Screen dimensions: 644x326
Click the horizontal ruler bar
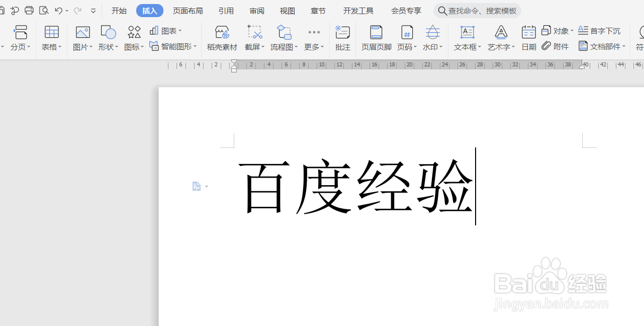point(406,65)
